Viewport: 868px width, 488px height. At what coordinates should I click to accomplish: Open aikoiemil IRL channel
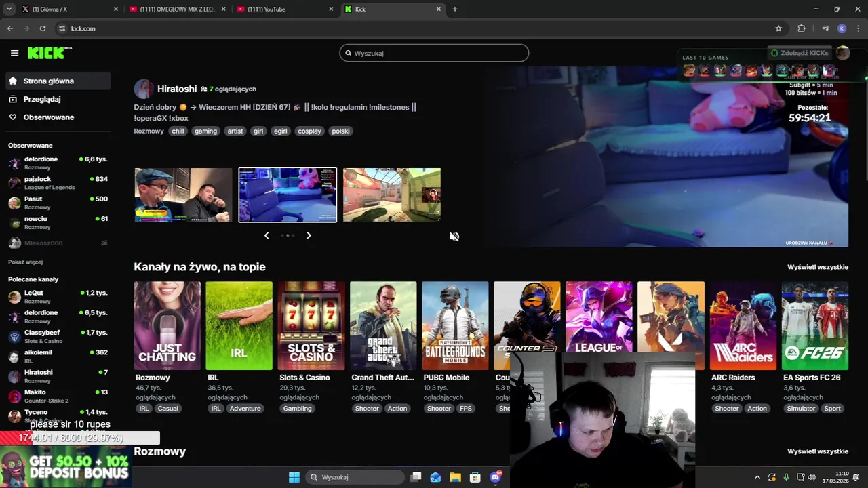coord(58,357)
